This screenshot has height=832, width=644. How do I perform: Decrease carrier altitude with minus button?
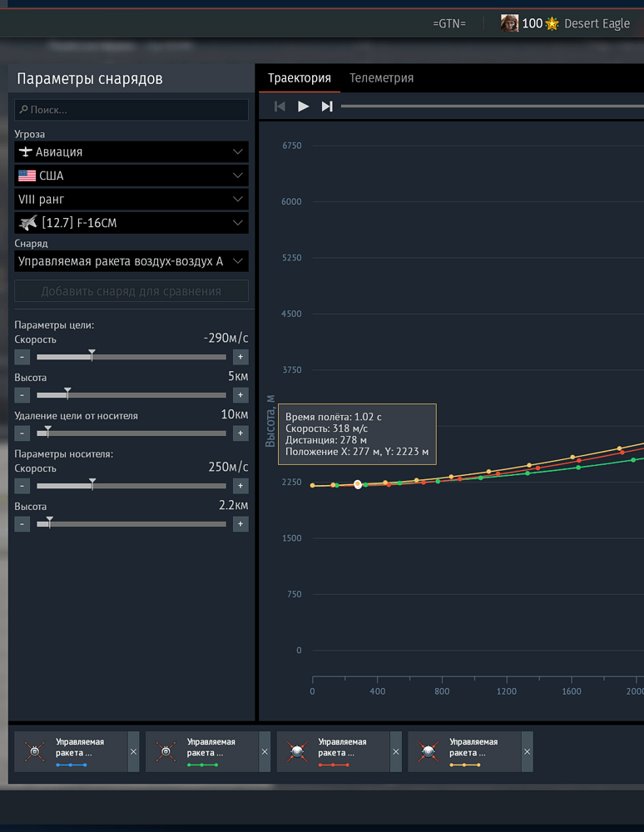click(x=22, y=524)
